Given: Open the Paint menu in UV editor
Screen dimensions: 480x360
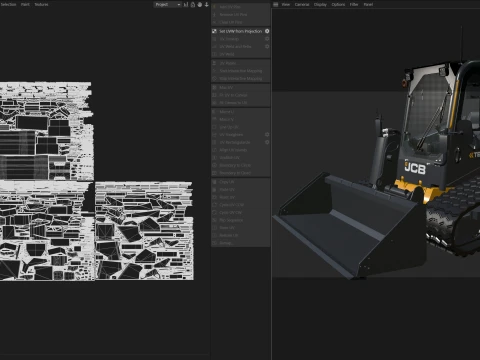Looking at the screenshot, I should point(25,5).
